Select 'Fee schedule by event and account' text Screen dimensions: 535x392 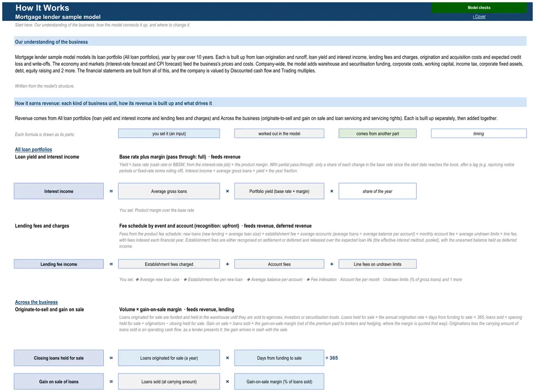click(156, 226)
